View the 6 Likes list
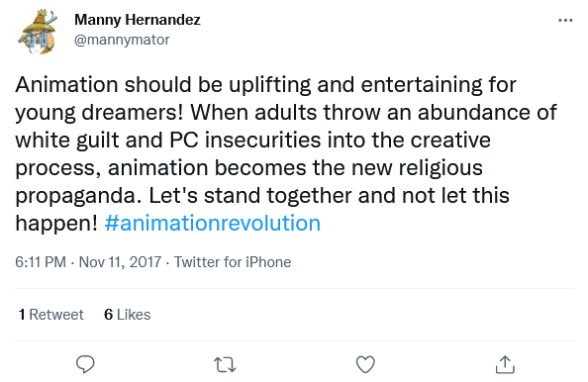Viewport: 588px width, 382px height. point(128,315)
